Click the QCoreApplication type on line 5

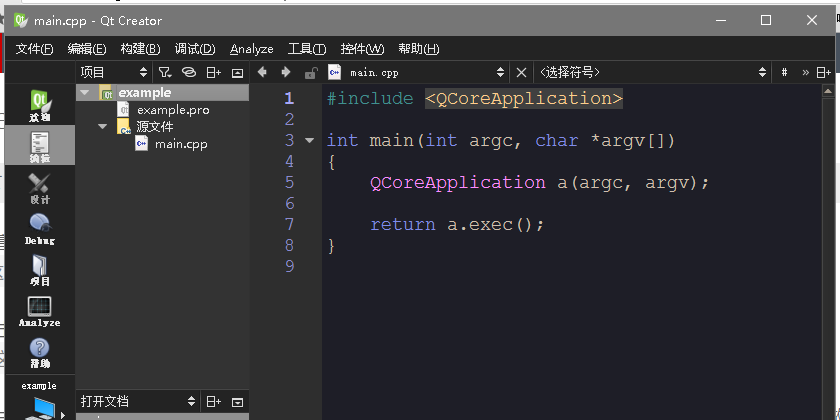coord(458,183)
